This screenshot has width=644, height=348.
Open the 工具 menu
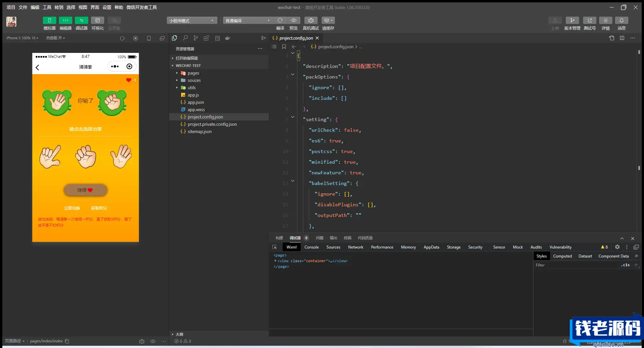[47, 7]
